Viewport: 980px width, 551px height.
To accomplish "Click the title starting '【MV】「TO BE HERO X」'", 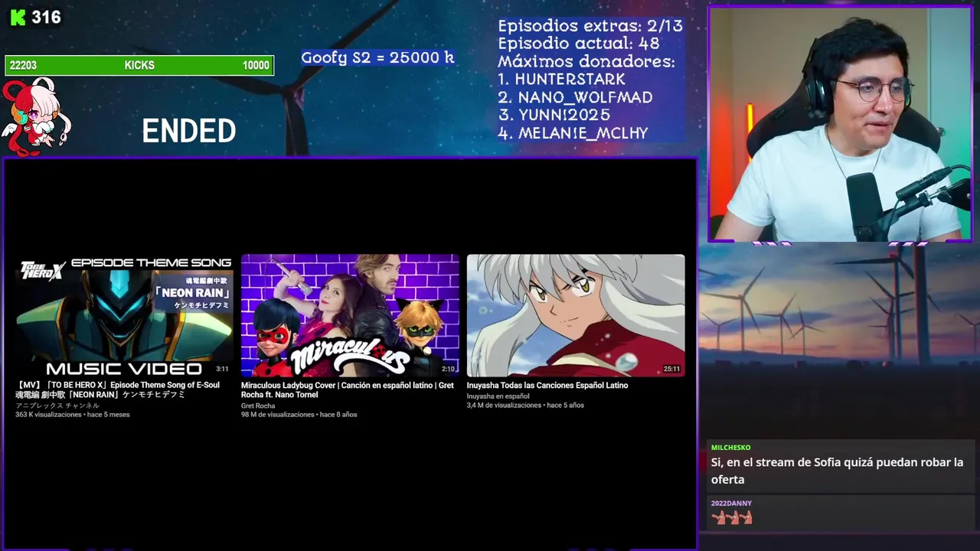I will tap(118, 390).
